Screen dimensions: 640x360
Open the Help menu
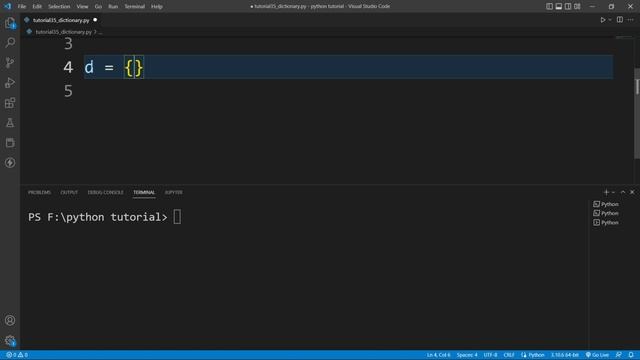157,6
